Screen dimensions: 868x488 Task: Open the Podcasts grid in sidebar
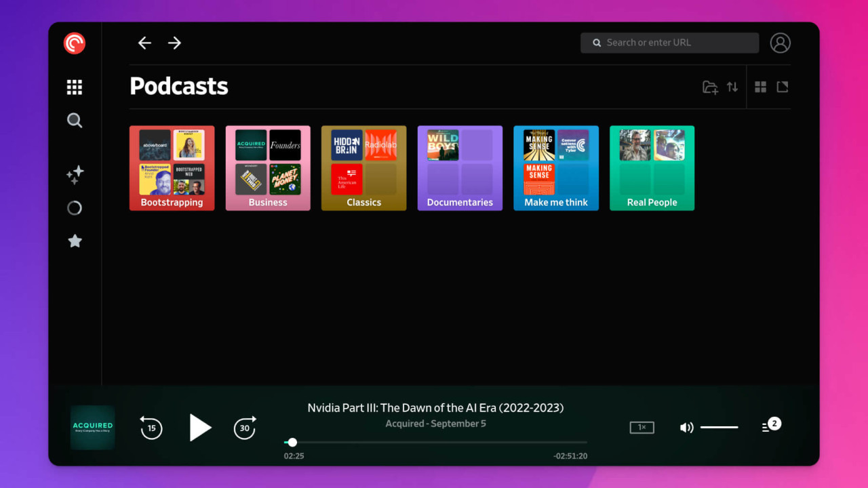tap(75, 87)
